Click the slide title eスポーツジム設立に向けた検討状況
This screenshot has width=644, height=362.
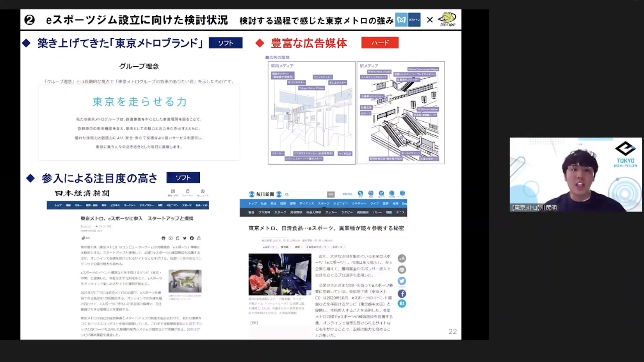coord(137,20)
